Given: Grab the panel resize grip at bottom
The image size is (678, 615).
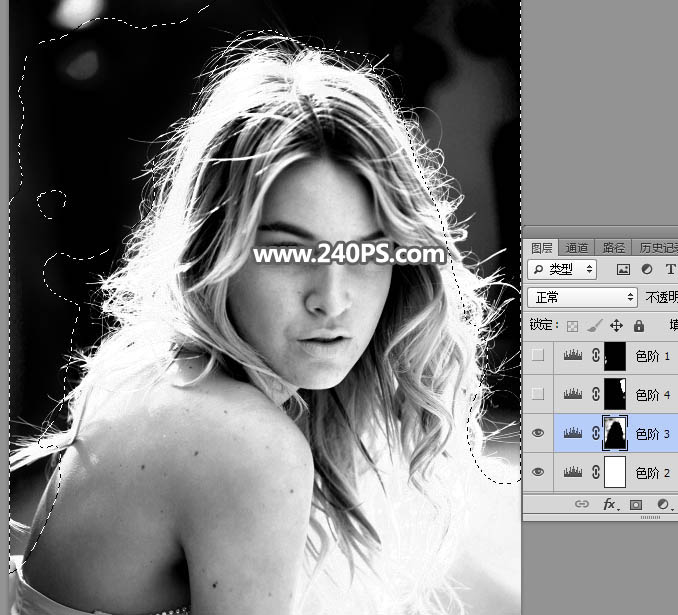Looking at the screenshot, I should [x=650, y=517].
